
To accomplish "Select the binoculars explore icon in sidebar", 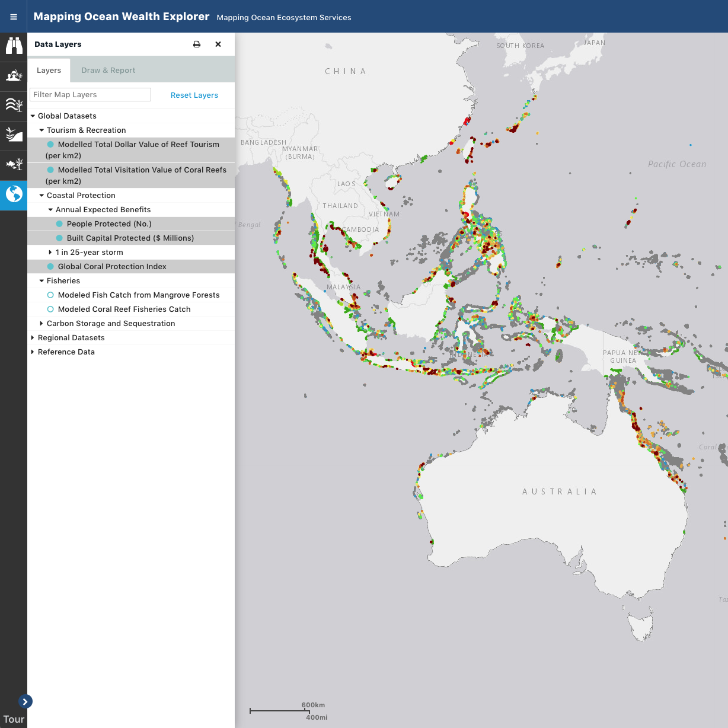I will (14, 46).
